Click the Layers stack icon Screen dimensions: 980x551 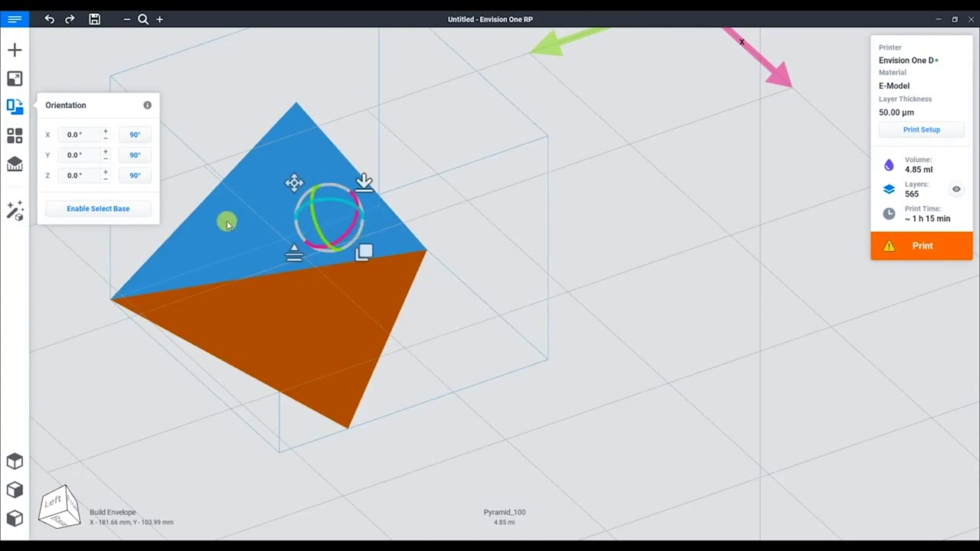pyautogui.click(x=889, y=189)
